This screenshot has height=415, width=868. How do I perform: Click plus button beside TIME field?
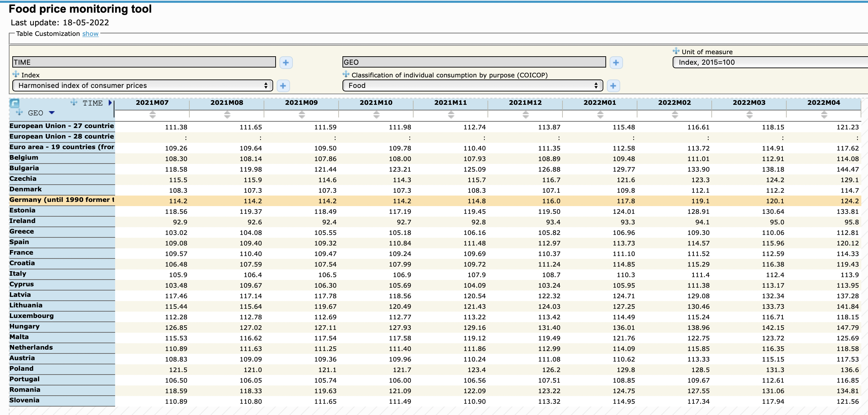tap(286, 63)
